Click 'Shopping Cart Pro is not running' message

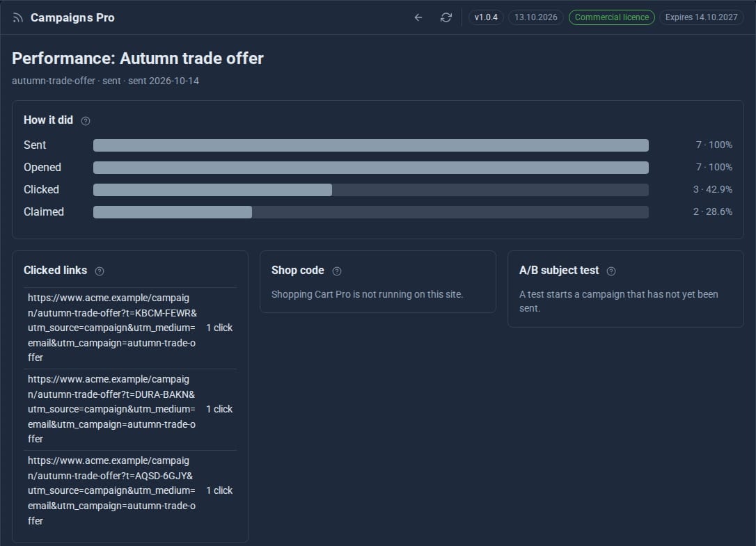pyautogui.click(x=367, y=294)
